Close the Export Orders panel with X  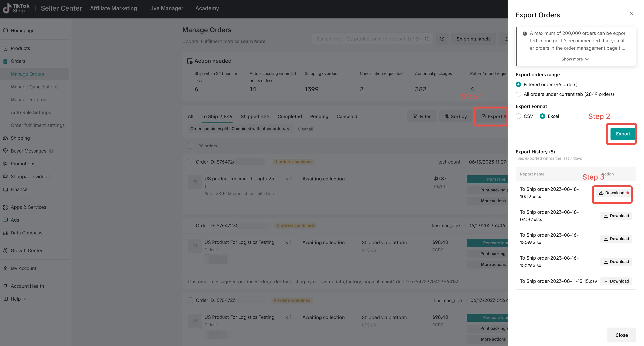click(x=631, y=14)
